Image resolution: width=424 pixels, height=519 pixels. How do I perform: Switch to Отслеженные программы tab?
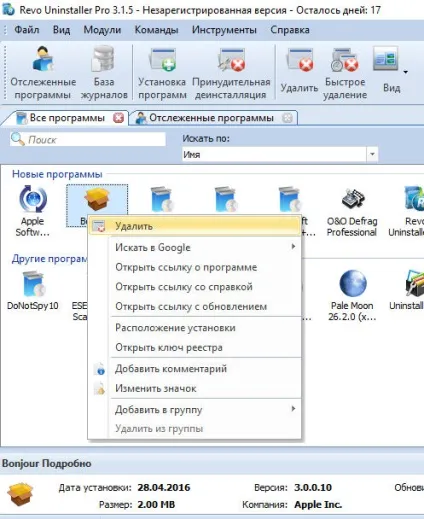pyautogui.click(x=211, y=118)
